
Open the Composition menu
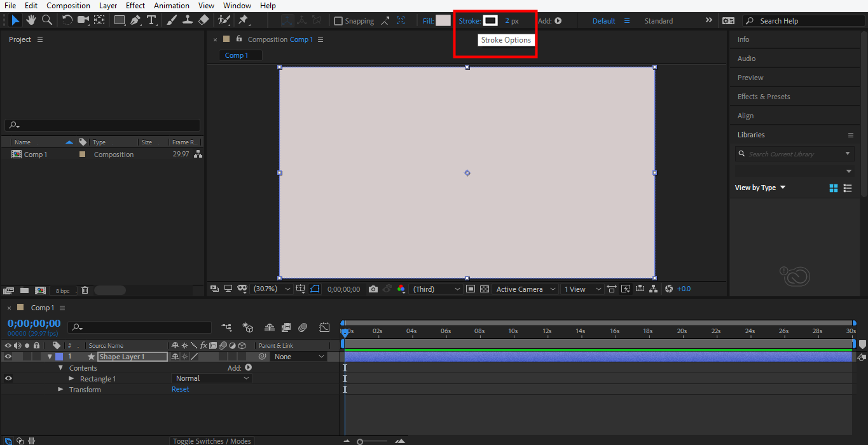pyautogui.click(x=68, y=6)
